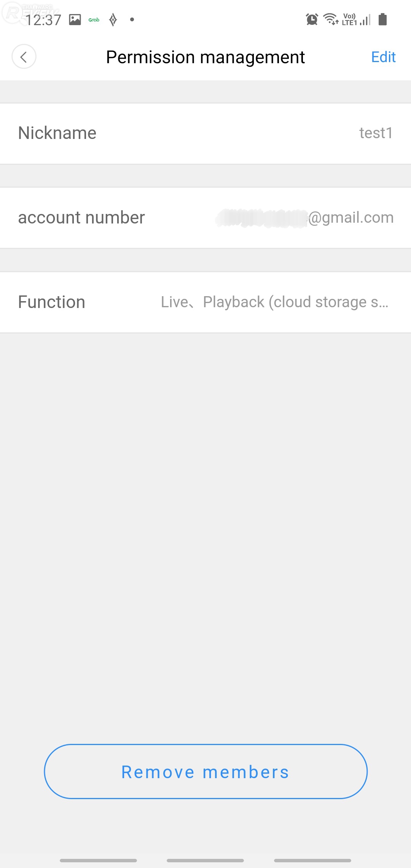Tap the center home navigation pill

pyautogui.click(x=205, y=860)
